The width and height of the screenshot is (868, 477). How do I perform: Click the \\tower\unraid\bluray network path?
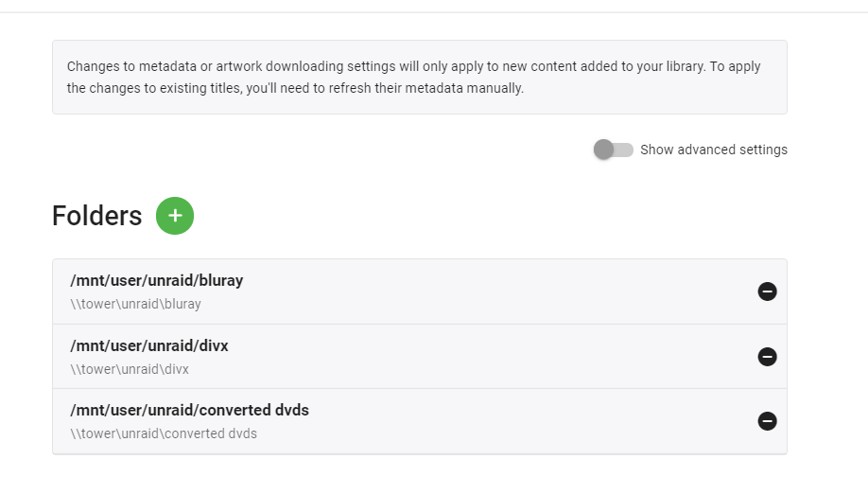coord(135,305)
